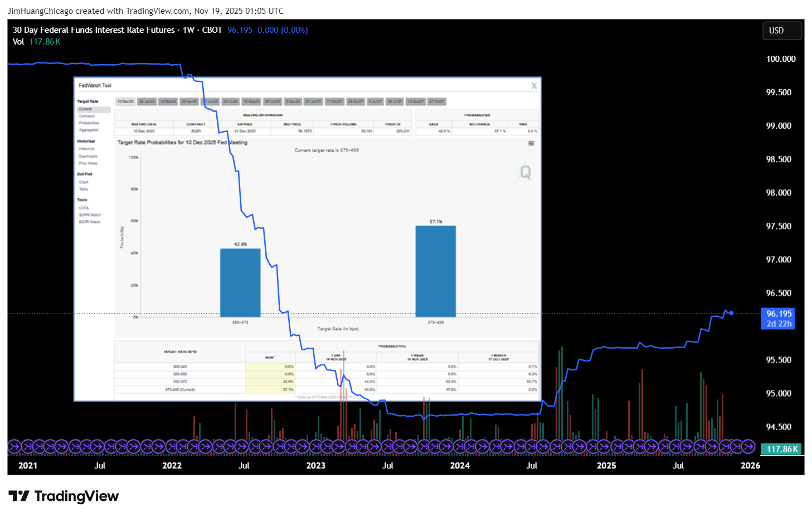This screenshot has width=812, height=517.
Task: Click the 100.000 price axis label
Action: [781, 59]
